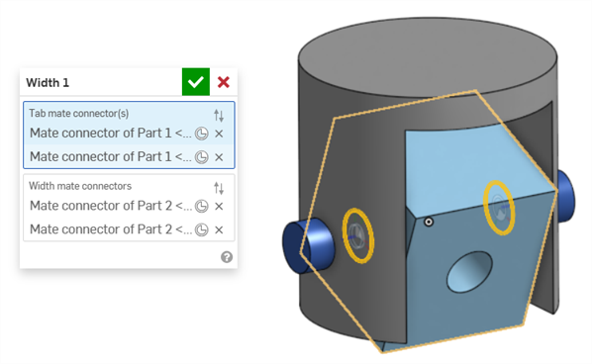Select the left blue cylindrical pin
Image resolution: width=592 pixels, height=364 pixels.
[308, 246]
